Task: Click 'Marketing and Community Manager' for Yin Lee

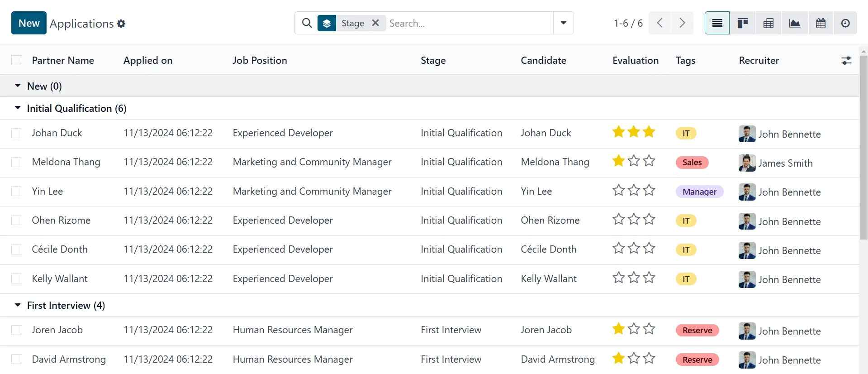Action: [x=312, y=192]
